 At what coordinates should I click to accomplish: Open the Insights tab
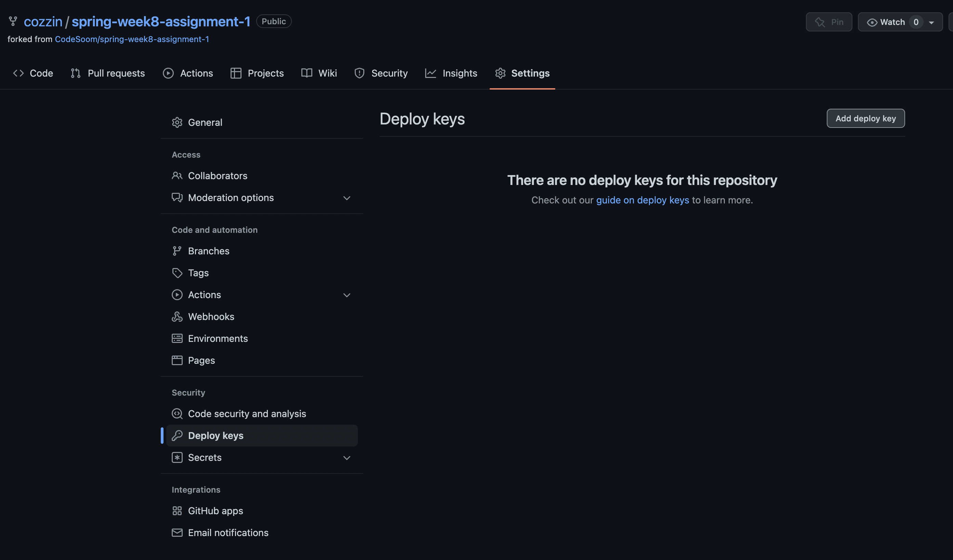(x=451, y=73)
